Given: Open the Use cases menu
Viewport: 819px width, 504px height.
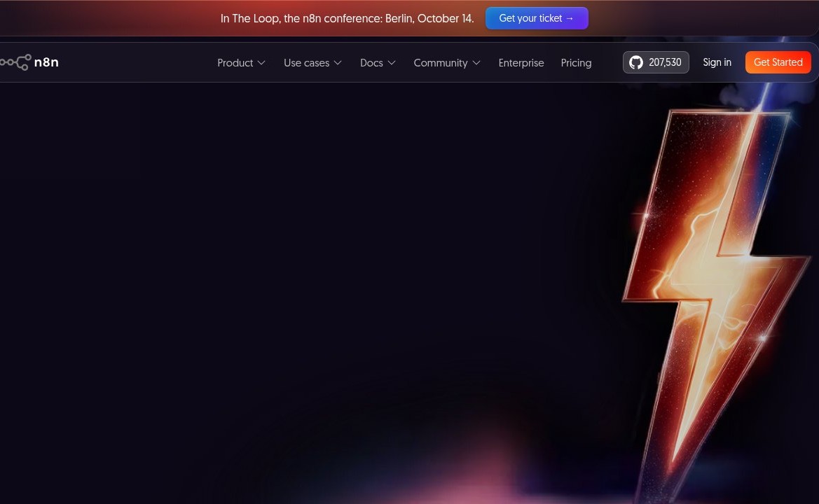Looking at the screenshot, I should pyautogui.click(x=307, y=62).
